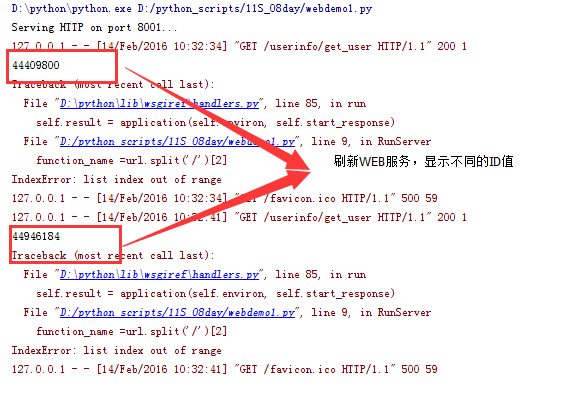Open webdemo1.py link in the first traceback

177,141
